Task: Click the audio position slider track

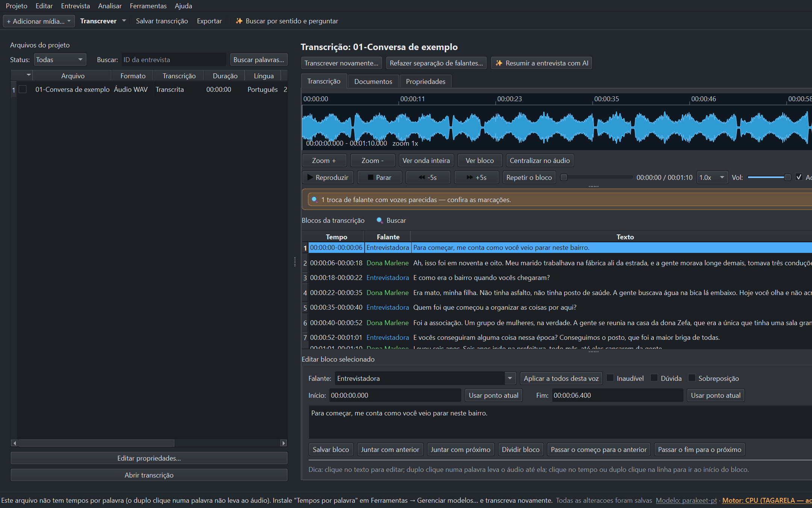Action: click(597, 177)
